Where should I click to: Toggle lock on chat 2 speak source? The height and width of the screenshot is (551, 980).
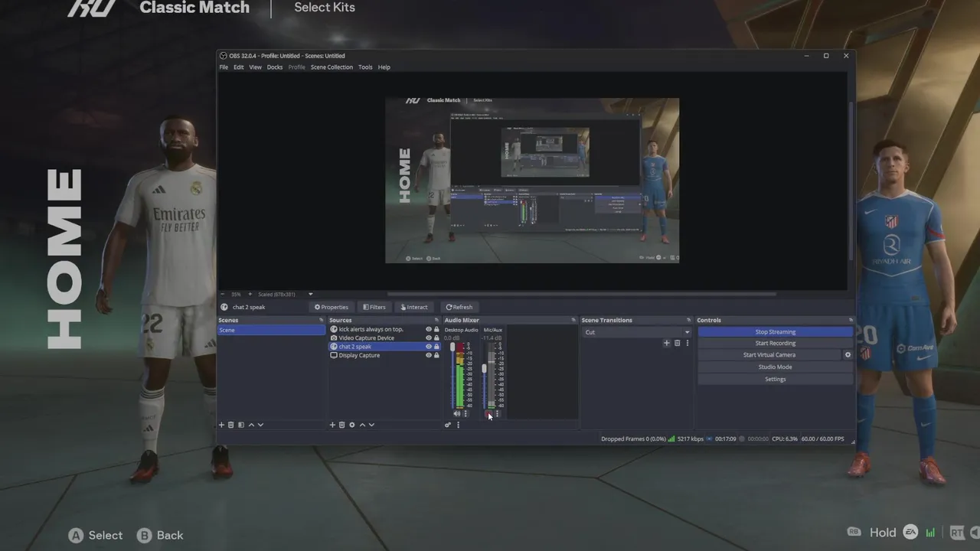(436, 347)
